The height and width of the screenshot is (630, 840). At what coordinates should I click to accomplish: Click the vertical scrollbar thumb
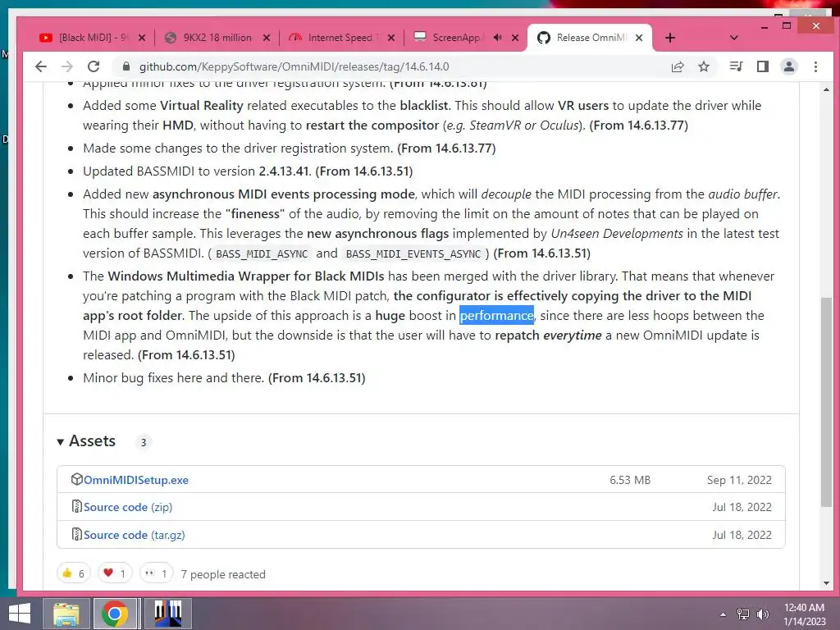coord(826,402)
